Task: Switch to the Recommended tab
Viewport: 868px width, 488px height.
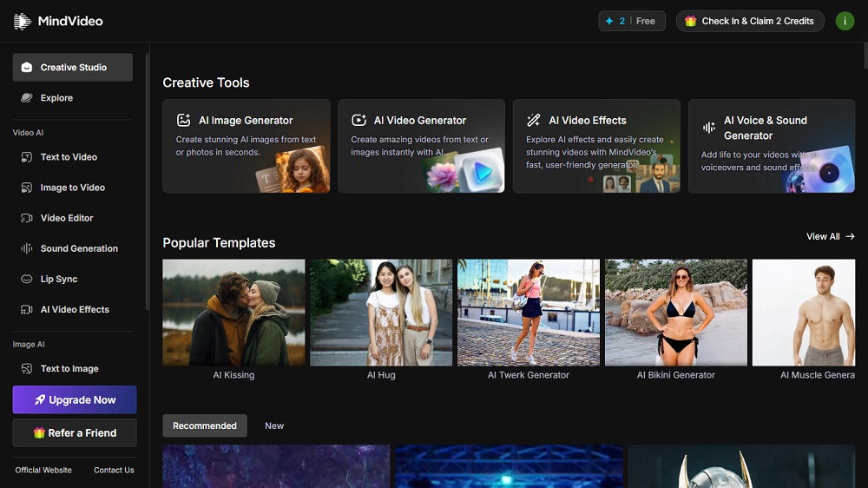Action: [205, 425]
